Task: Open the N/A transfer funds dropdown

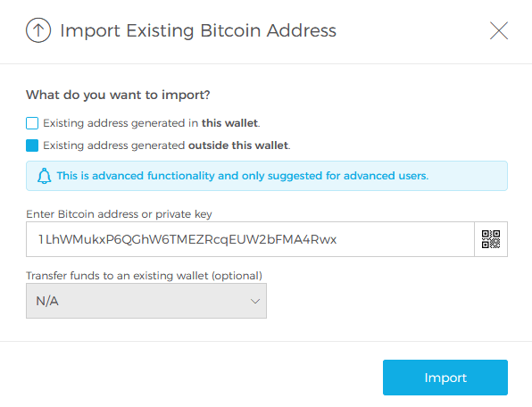Action: click(146, 301)
